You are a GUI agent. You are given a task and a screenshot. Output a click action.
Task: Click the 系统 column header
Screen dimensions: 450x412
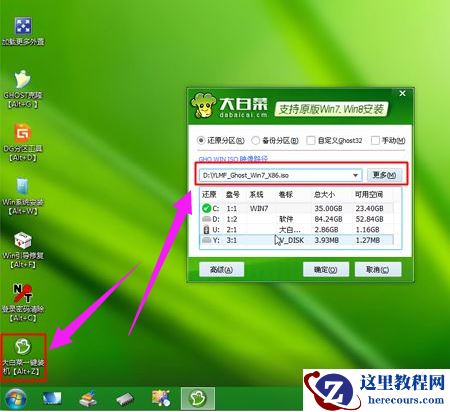click(256, 194)
